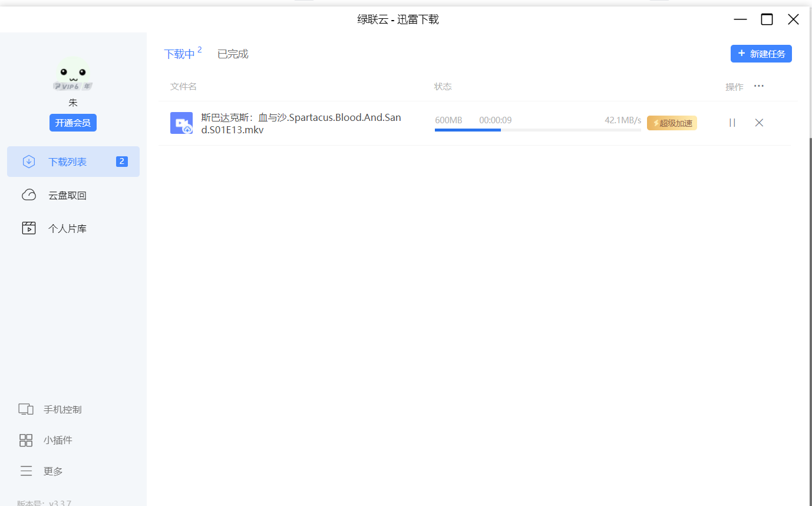Click the 42.1MB/s speed text
Screen dimensions: 812x506
[623, 120]
